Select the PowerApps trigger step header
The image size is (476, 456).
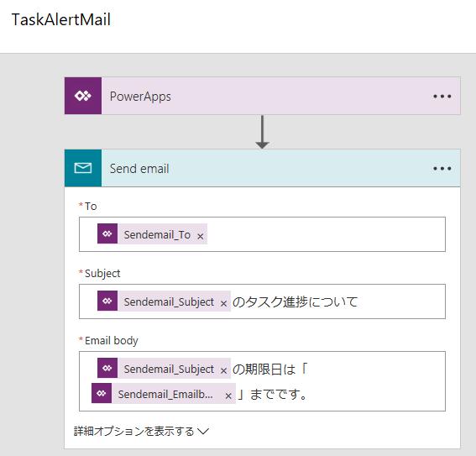pos(262,96)
